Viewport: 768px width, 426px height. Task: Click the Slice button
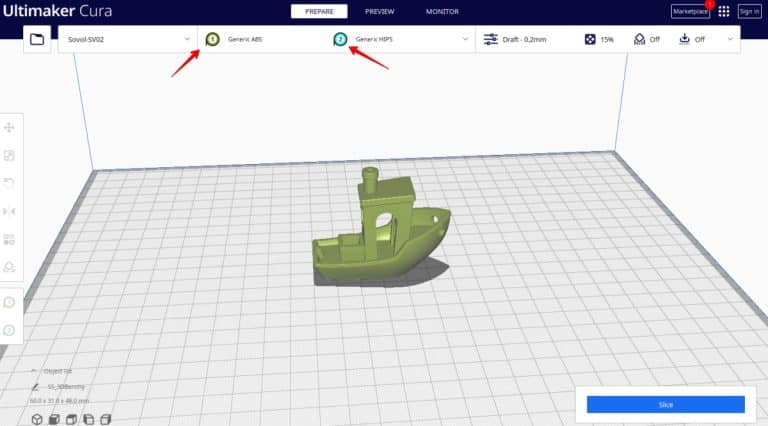point(666,404)
